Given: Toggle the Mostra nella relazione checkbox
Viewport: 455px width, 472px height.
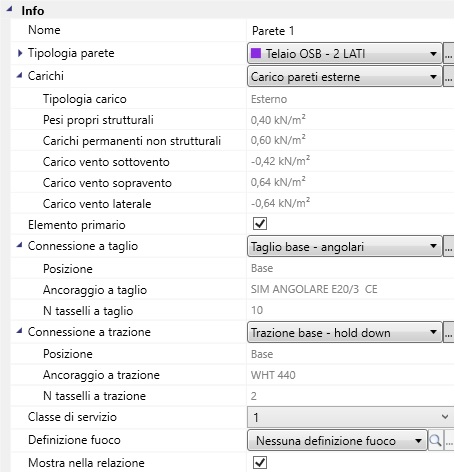Looking at the screenshot, I should pyautogui.click(x=260, y=462).
